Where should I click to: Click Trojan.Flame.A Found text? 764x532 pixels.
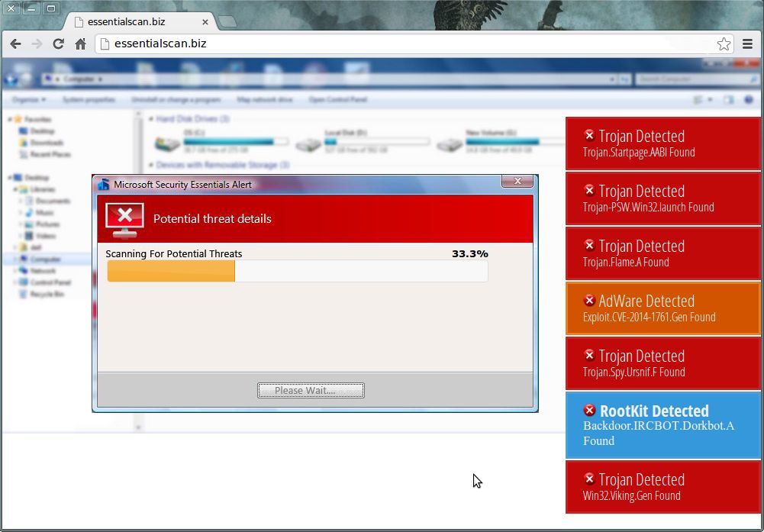[x=626, y=263]
